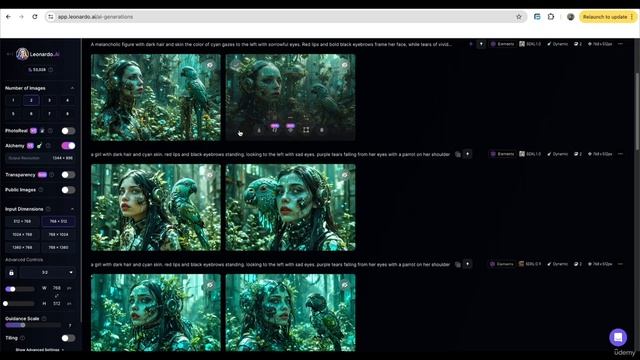640x360 pixels.
Task: Copy the third generation's prompt text
Action: pyautogui.click(x=458, y=264)
